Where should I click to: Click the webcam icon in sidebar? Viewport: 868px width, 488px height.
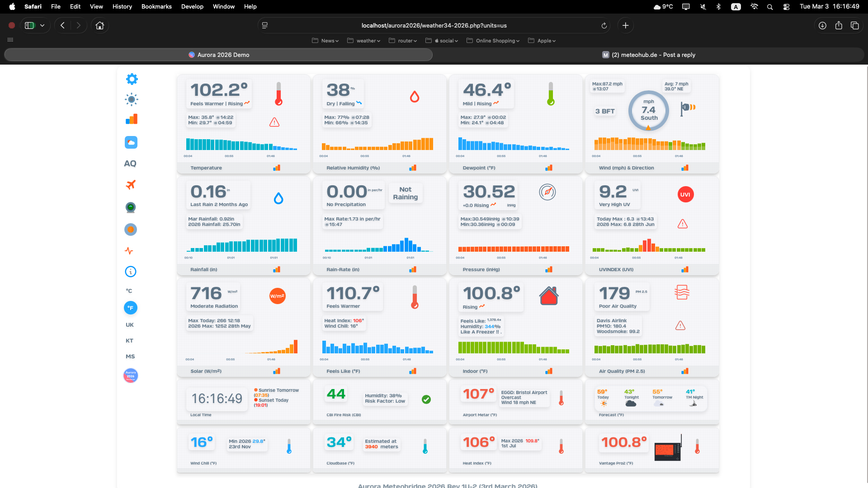(x=131, y=207)
